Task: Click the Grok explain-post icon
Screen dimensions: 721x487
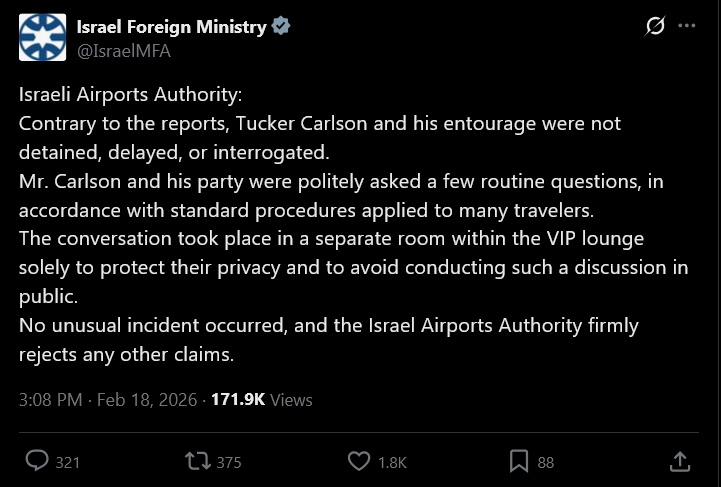Action: [655, 25]
